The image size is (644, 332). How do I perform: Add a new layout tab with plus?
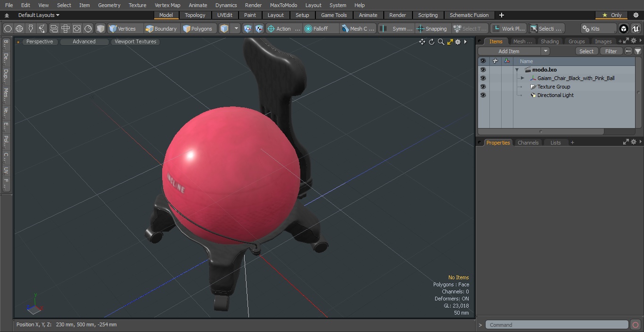501,15
